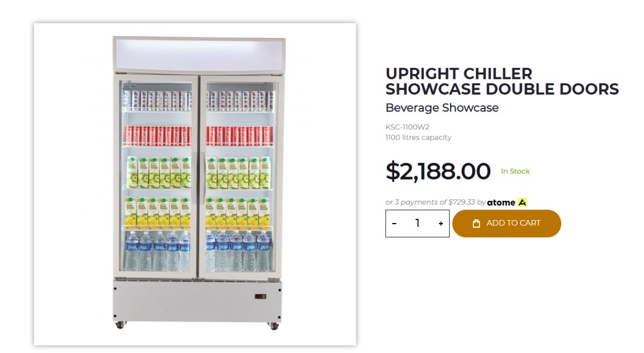Click the KSC-1100W2 model number text
The width and height of the screenshot is (644, 353).
[409, 128]
